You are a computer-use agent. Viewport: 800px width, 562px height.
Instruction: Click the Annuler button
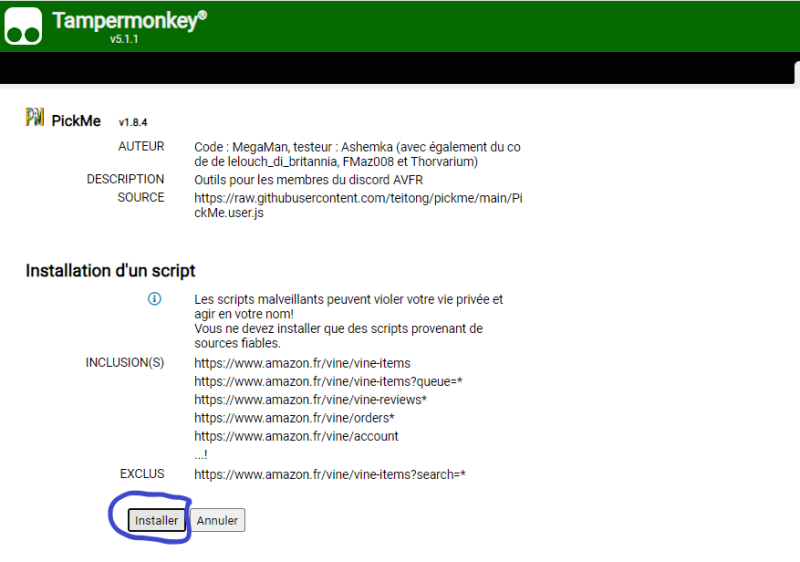(217, 520)
